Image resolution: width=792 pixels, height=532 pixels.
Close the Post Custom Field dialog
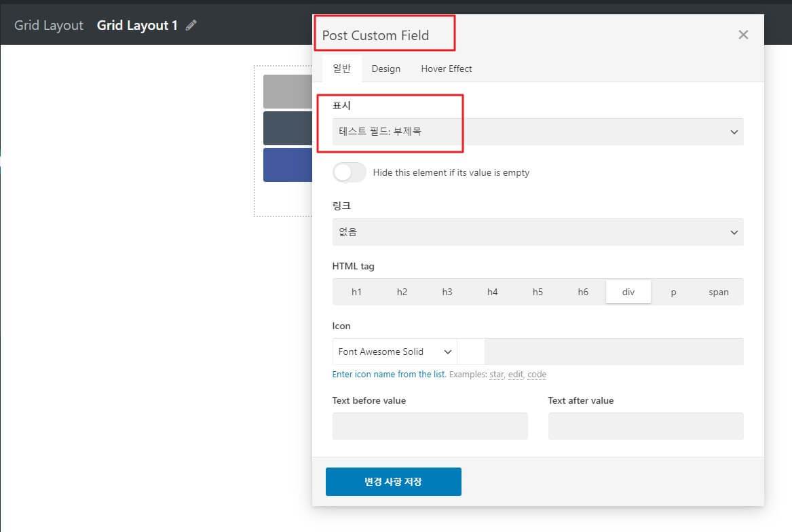pyautogui.click(x=743, y=35)
